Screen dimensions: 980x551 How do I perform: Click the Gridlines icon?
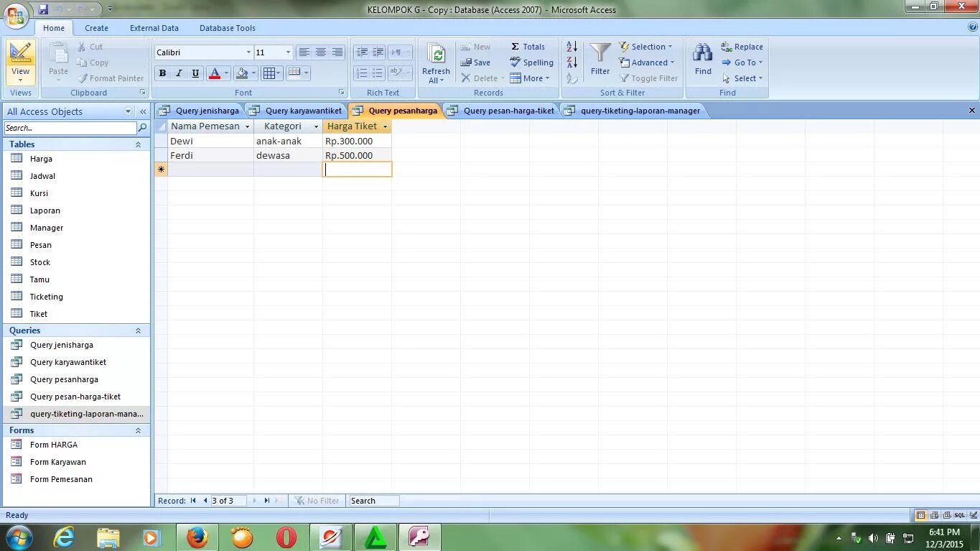(x=269, y=73)
